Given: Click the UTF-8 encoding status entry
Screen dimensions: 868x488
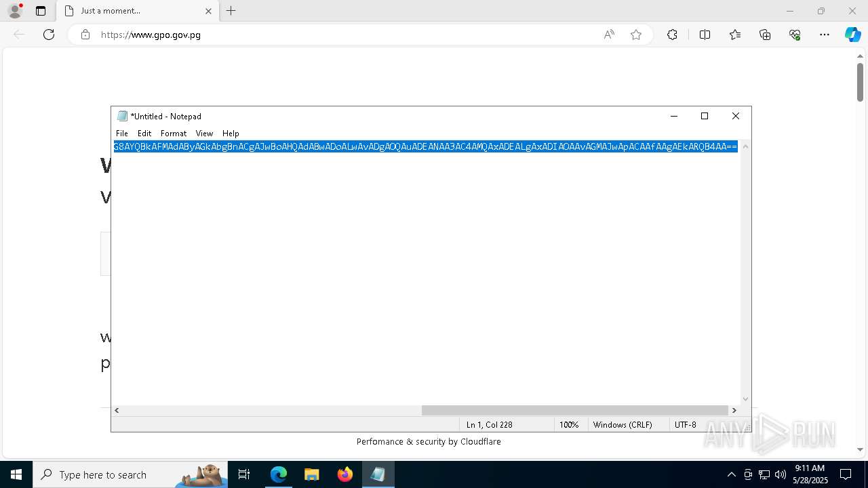Looking at the screenshot, I should pyautogui.click(x=686, y=425).
